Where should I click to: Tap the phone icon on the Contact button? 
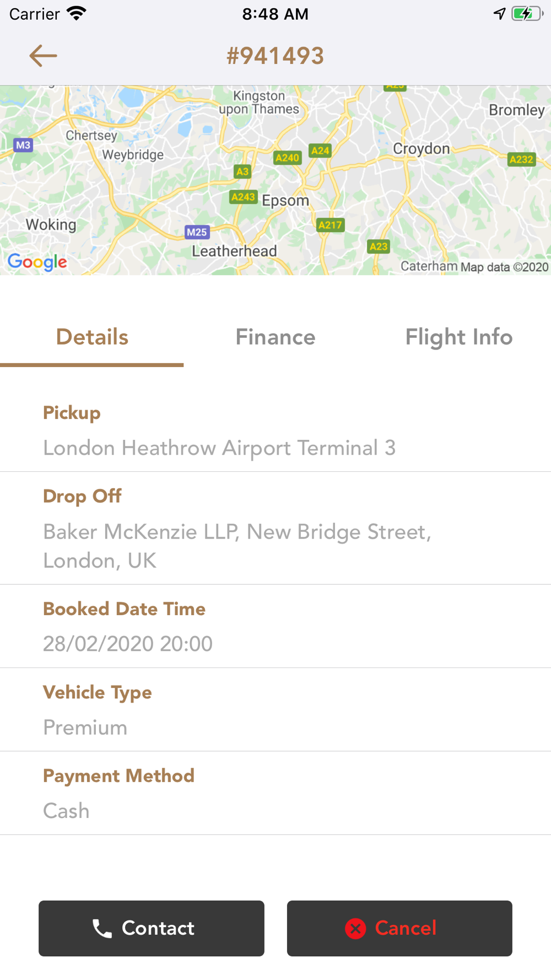[x=102, y=929]
